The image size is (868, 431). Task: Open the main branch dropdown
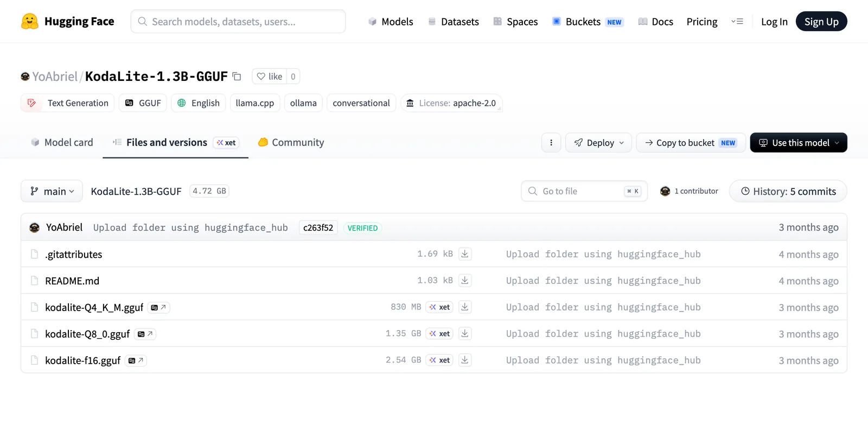(x=52, y=191)
